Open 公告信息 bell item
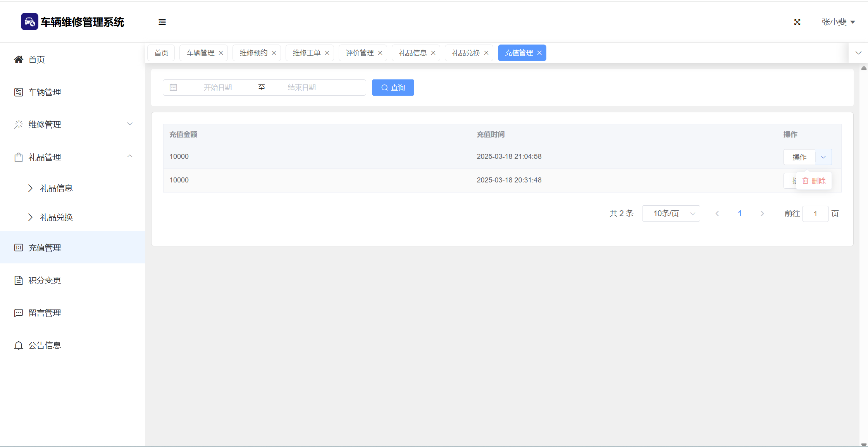 coord(45,346)
